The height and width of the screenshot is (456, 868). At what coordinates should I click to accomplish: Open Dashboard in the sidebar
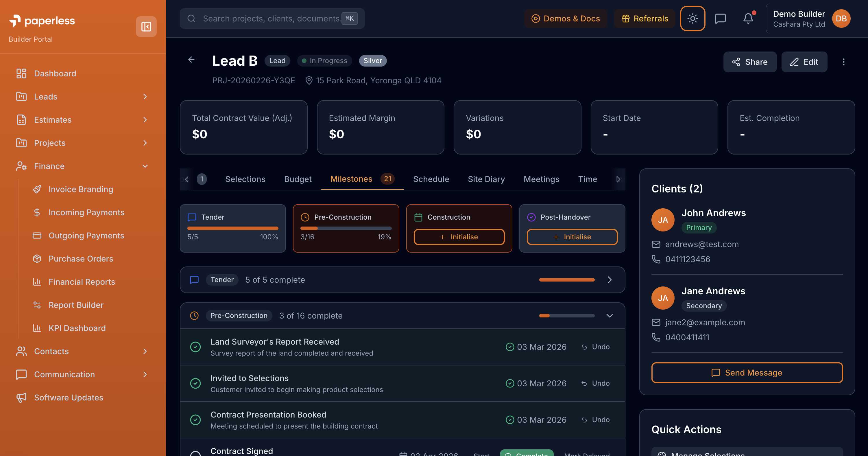(x=83, y=73)
